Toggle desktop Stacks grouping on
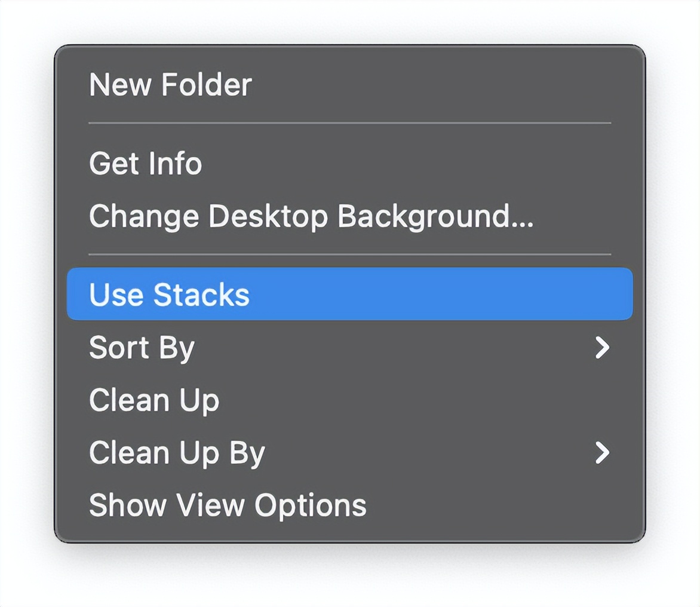The height and width of the screenshot is (607, 700). [x=169, y=295]
